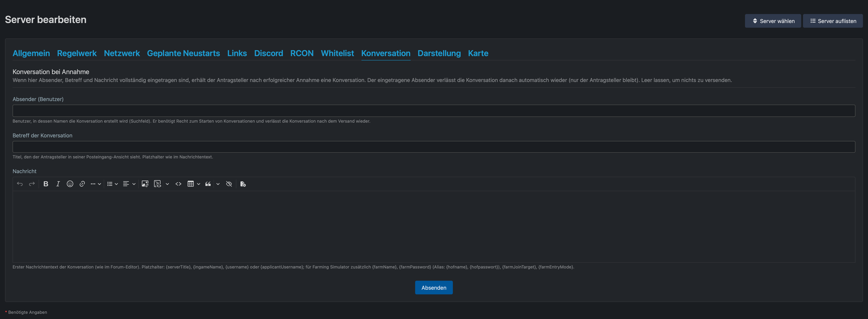Switch to the Allgemein tab
This screenshot has height=319, width=868.
coord(31,53)
